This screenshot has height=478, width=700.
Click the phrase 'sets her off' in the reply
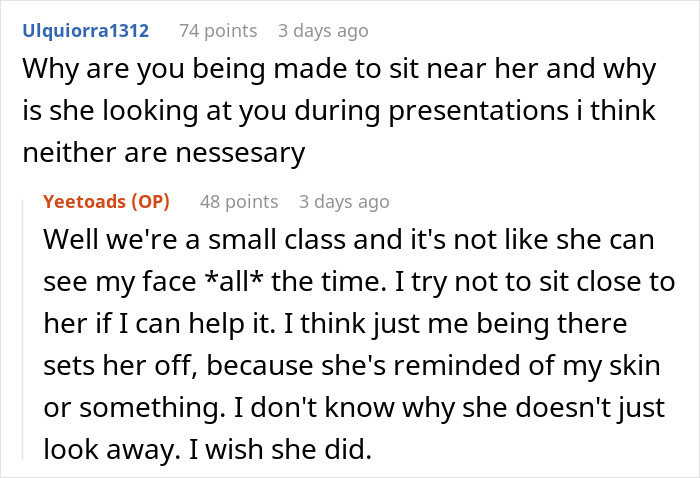pyautogui.click(x=120, y=366)
